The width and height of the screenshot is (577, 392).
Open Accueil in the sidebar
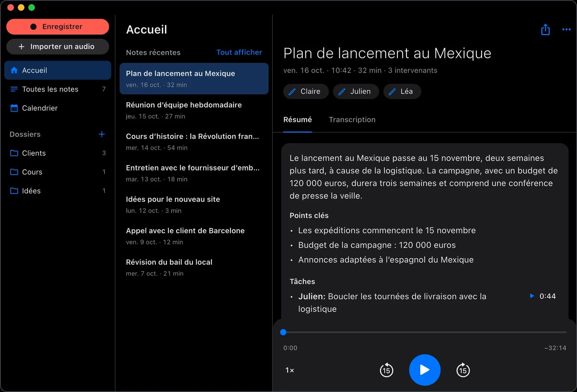pos(58,70)
